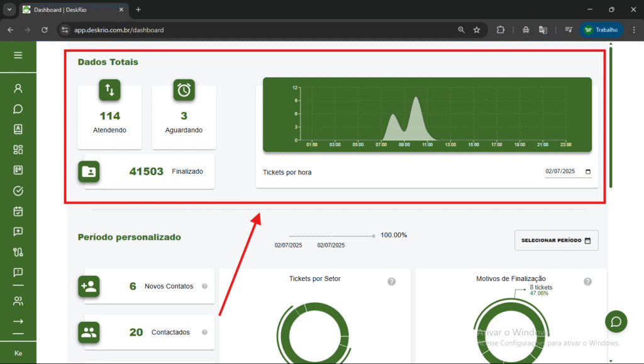Open help for Contactados
Screen dimensions: 644x364
(204, 333)
